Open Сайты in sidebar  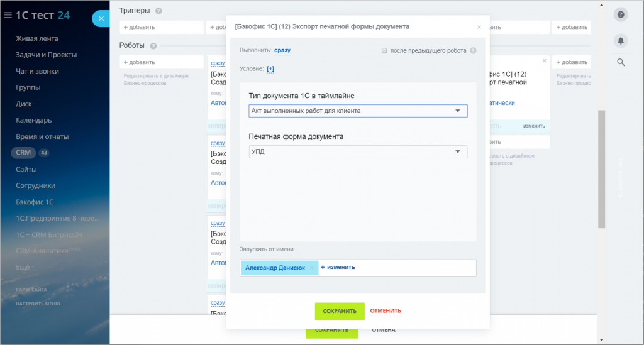pos(26,169)
